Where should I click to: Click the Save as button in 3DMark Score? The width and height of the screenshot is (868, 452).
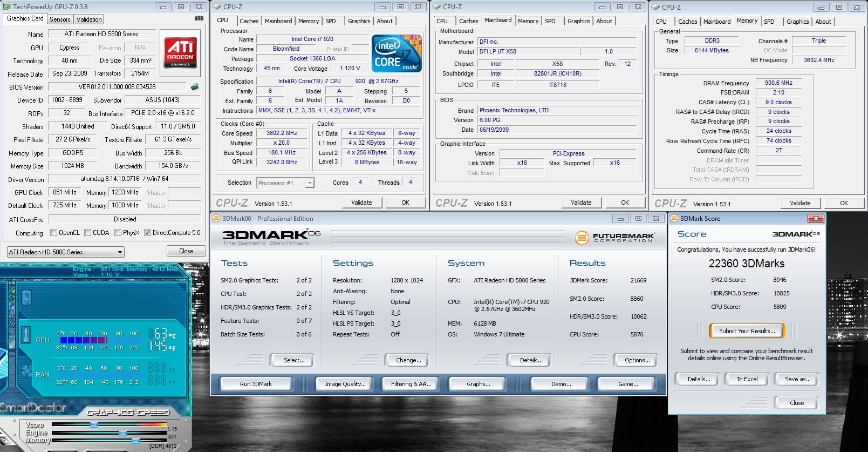tap(797, 379)
